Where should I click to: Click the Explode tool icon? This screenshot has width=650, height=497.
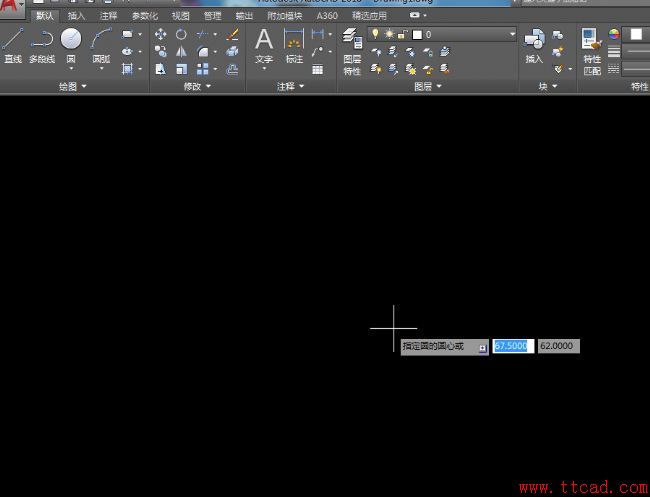[233, 51]
